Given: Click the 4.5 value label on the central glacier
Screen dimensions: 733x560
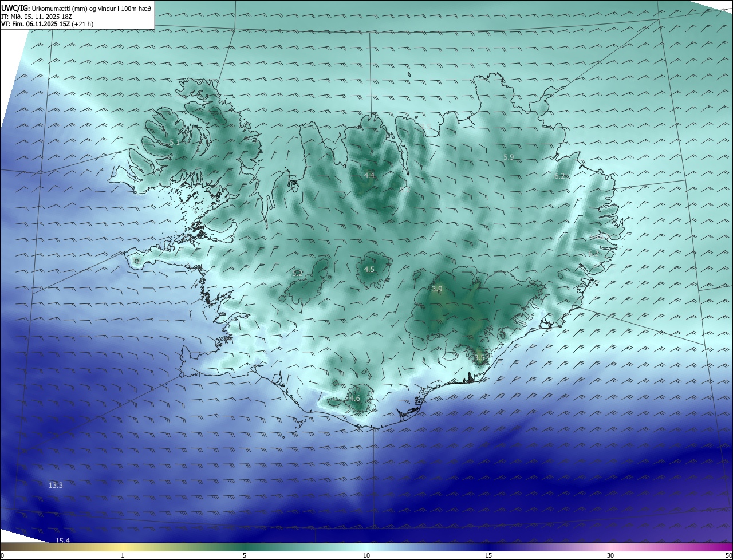Looking at the screenshot, I should click(369, 269).
